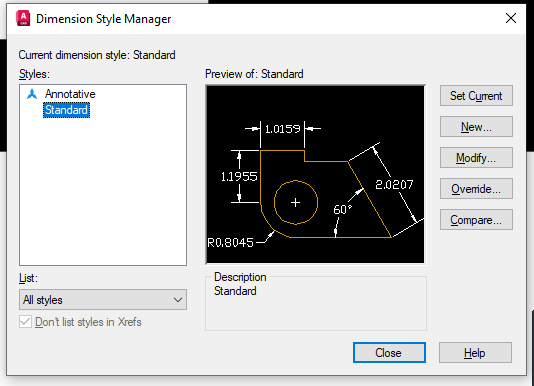Toggle 'Don't list styles in Xrefs' checkbox
Viewport: 534px width, 386px height.
[26, 322]
